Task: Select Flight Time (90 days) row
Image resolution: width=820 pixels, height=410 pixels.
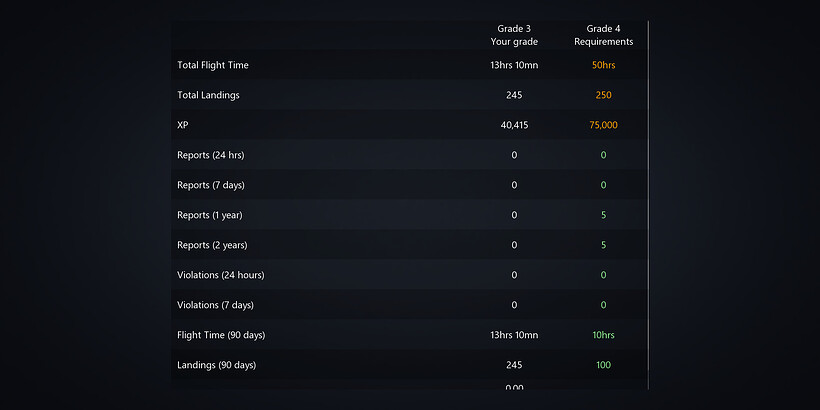Action: (x=221, y=335)
